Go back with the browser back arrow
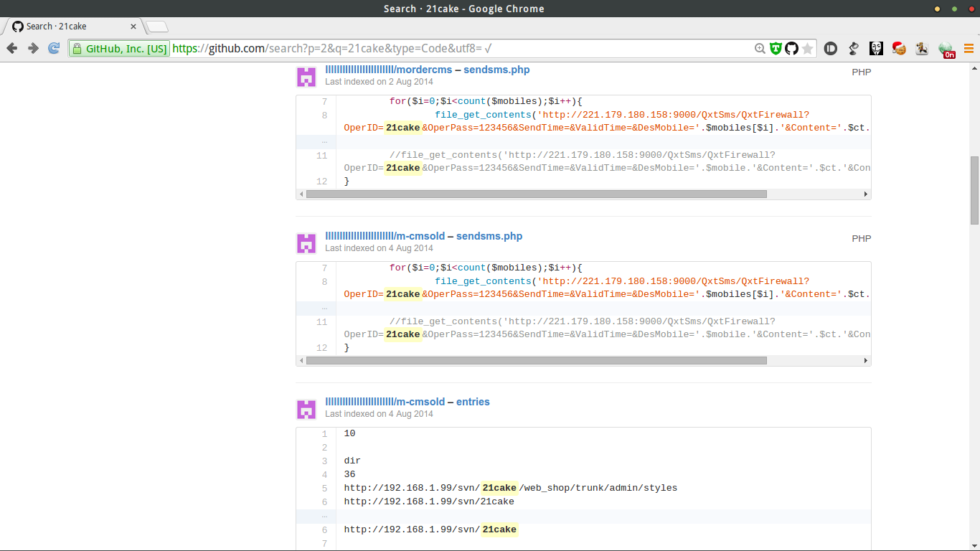Screen dimensions: 980x551 point(12,48)
